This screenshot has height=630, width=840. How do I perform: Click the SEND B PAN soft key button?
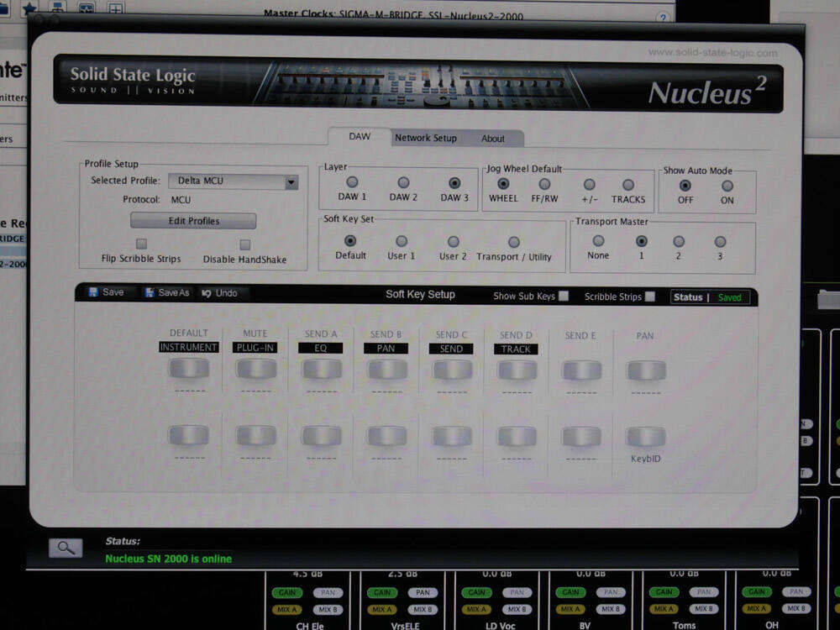pos(386,370)
